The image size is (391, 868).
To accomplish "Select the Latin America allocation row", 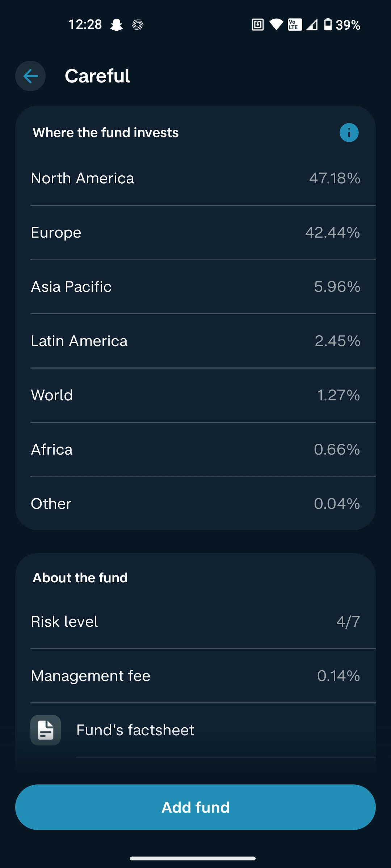I will 195,341.
